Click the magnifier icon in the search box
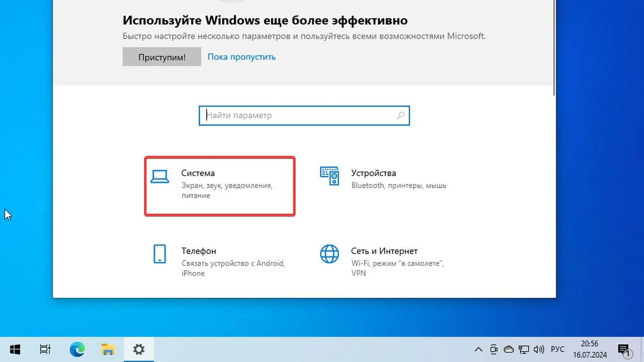This screenshot has width=644, height=362. pos(400,115)
